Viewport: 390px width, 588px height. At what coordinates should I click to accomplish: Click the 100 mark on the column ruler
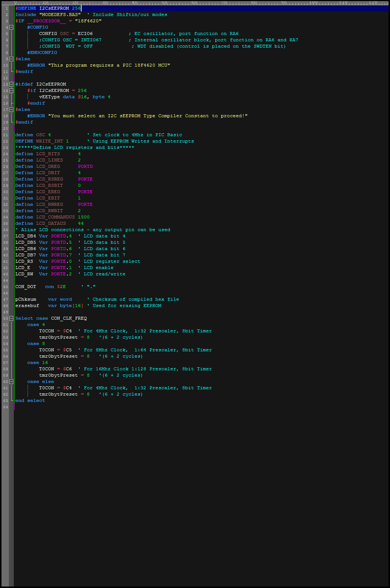click(x=313, y=3)
